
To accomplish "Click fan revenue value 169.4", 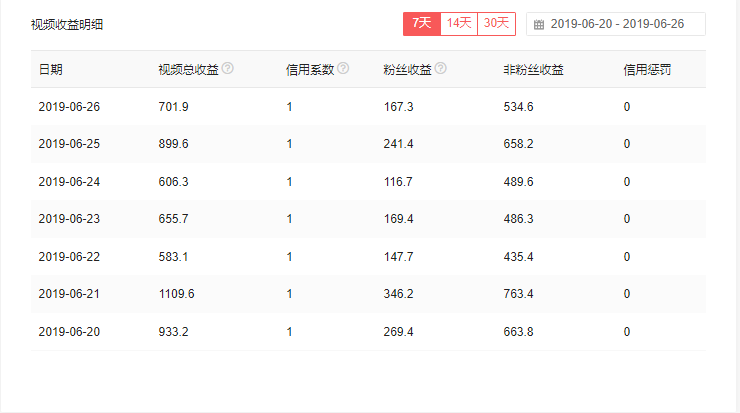I will [x=398, y=219].
